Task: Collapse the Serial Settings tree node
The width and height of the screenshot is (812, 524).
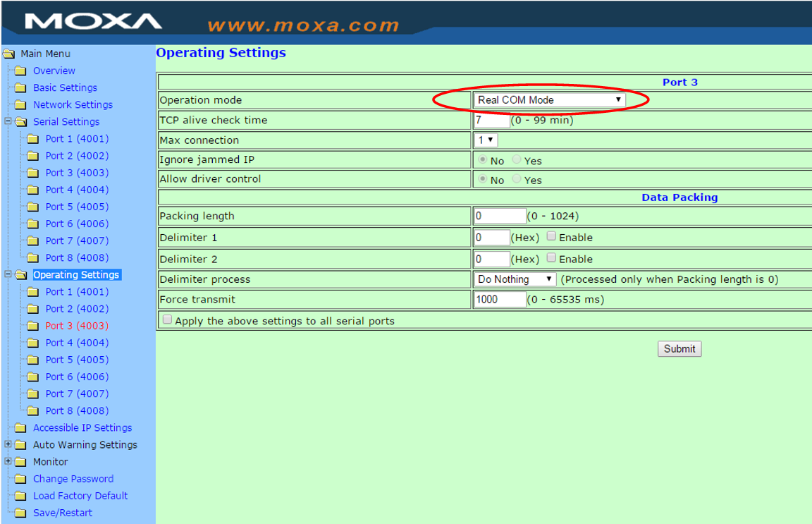Action: pos(8,121)
